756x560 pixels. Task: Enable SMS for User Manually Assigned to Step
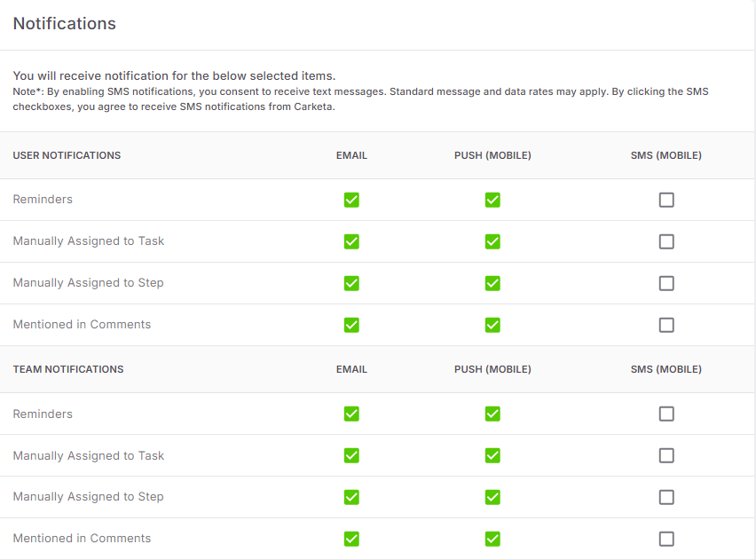666,283
